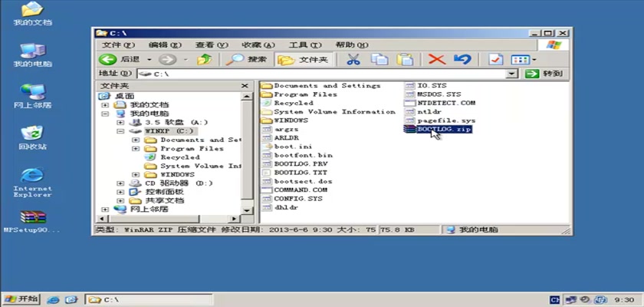Collapse WINXP (C:) tree node
This screenshot has height=307, width=644.
(x=120, y=131)
